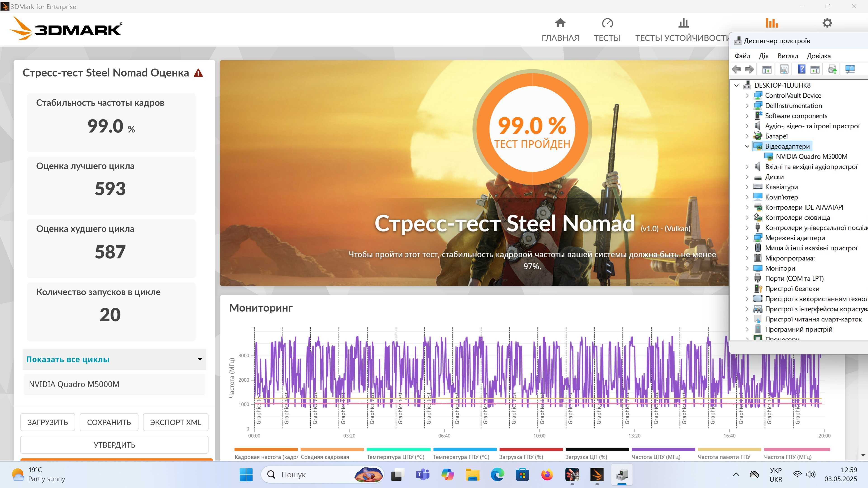Image resolution: width=868 pixels, height=488 pixels.
Task: Click the warning triangle next to test title
Action: [x=198, y=73]
